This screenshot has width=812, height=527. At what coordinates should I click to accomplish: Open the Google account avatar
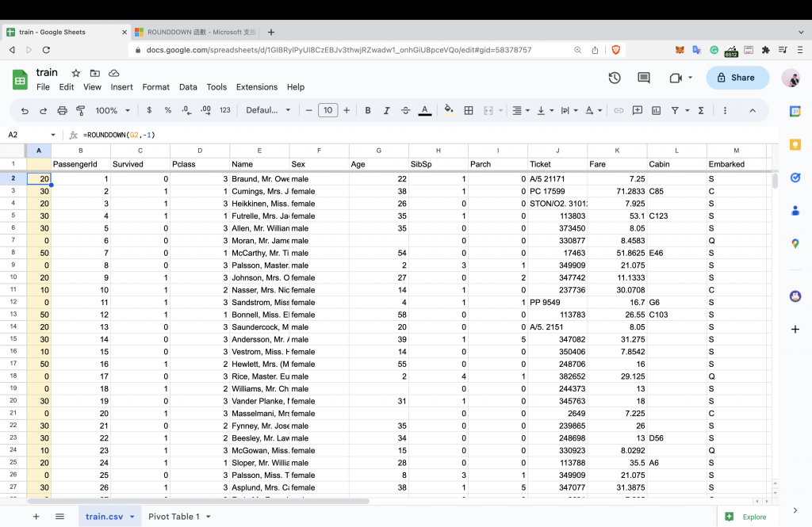pos(791,78)
